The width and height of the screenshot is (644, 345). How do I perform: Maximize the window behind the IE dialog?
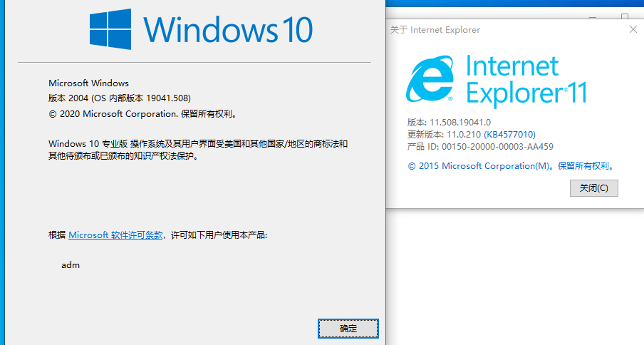click(625, 14)
